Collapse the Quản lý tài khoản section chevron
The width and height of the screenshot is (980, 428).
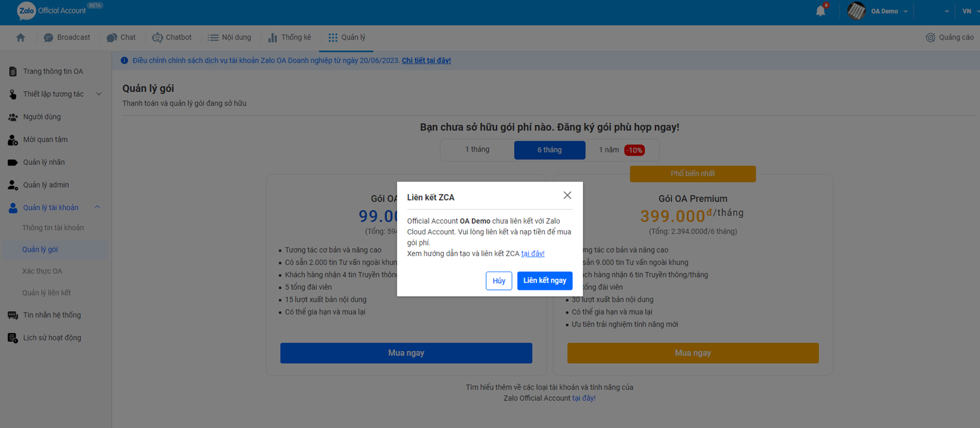97,207
